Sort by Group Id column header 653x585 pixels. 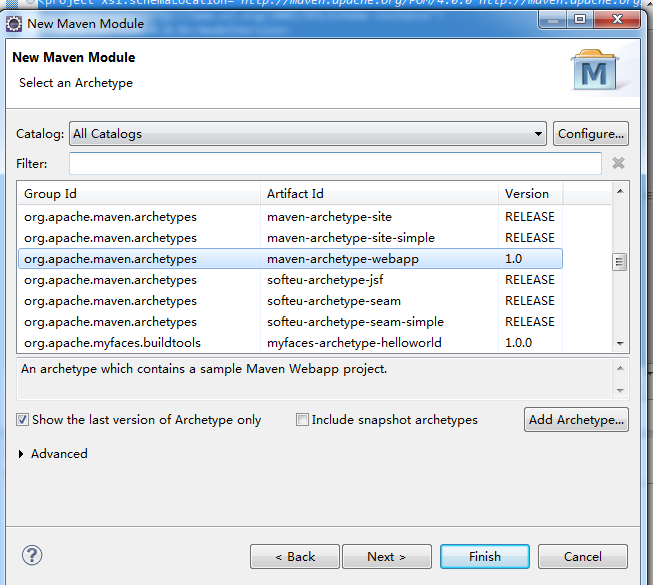(x=139, y=194)
